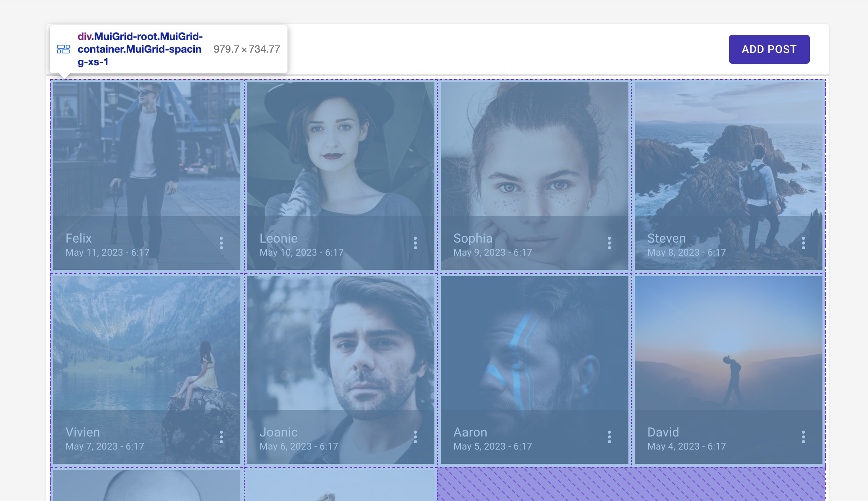Select the name text 'Joanic'

278,432
